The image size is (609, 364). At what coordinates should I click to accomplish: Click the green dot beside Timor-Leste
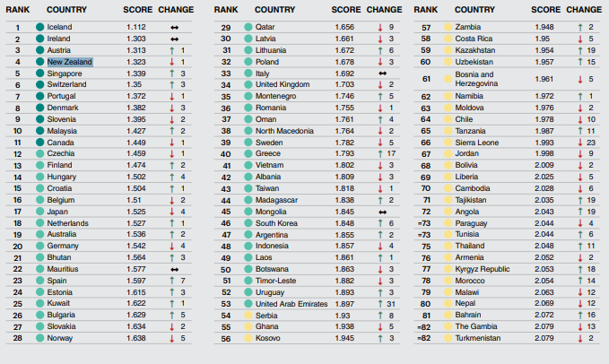[248, 281]
